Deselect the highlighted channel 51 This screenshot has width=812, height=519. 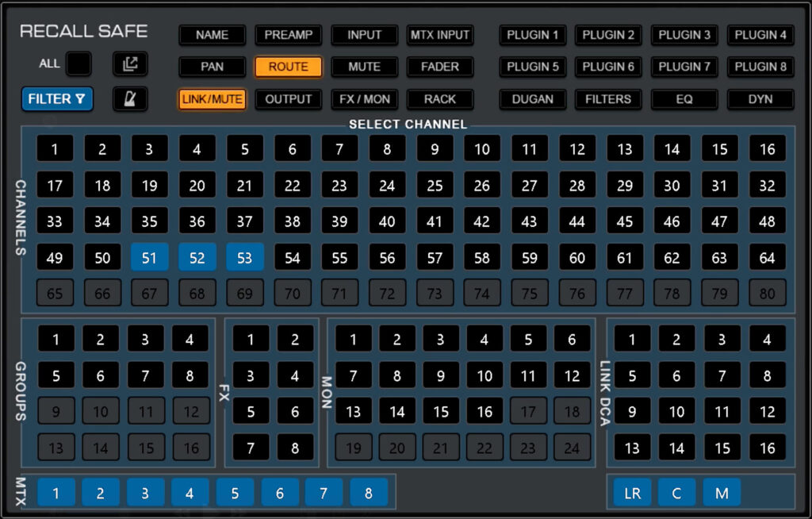click(150, 257)
